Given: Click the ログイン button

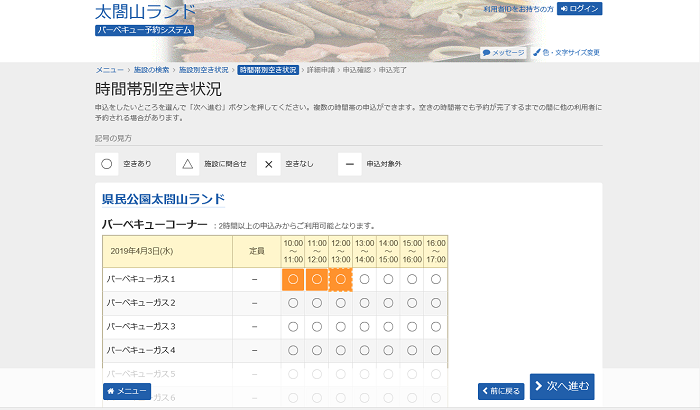Looking at the screenshot, I should point(579,8).
